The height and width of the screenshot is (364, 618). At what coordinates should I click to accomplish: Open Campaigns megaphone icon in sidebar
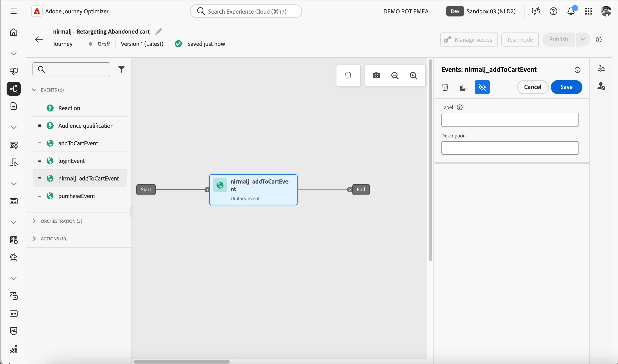[13, 71]
